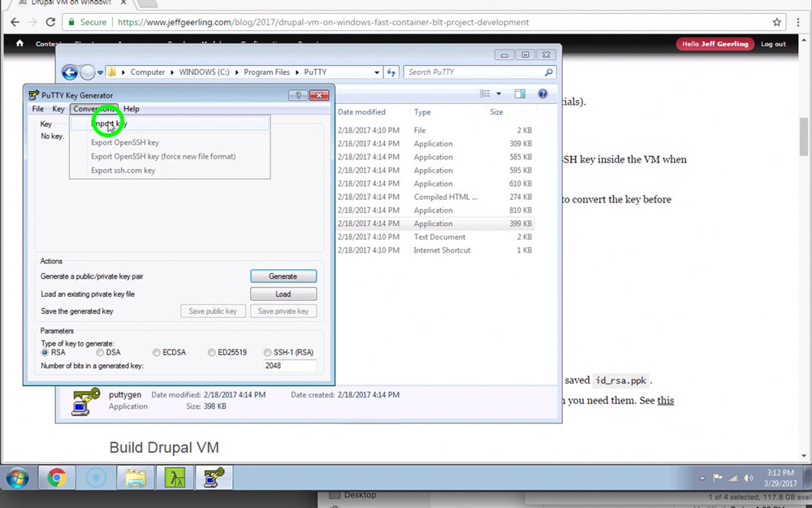Click the Save private key button
812x508 pixels.
[283, 311]
